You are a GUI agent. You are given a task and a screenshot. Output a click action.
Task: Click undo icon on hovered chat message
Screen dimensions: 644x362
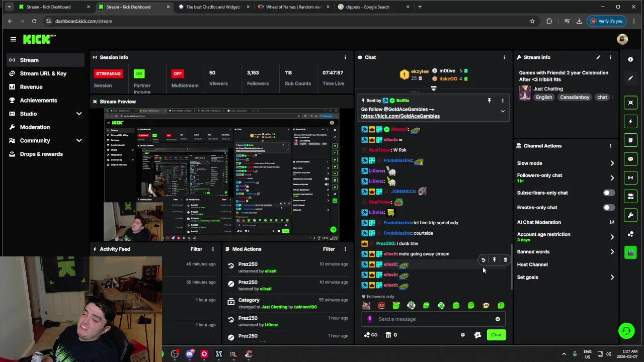[x=483, y=260]
